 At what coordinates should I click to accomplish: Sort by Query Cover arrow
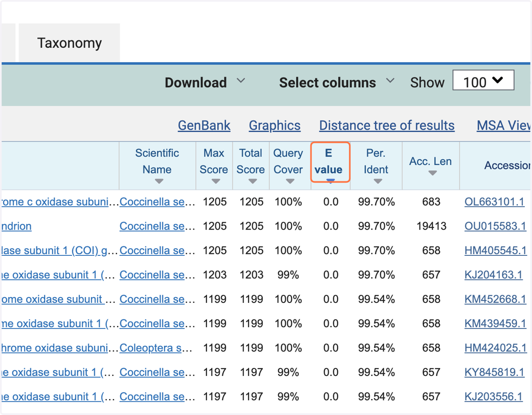[x=290, y=181]
